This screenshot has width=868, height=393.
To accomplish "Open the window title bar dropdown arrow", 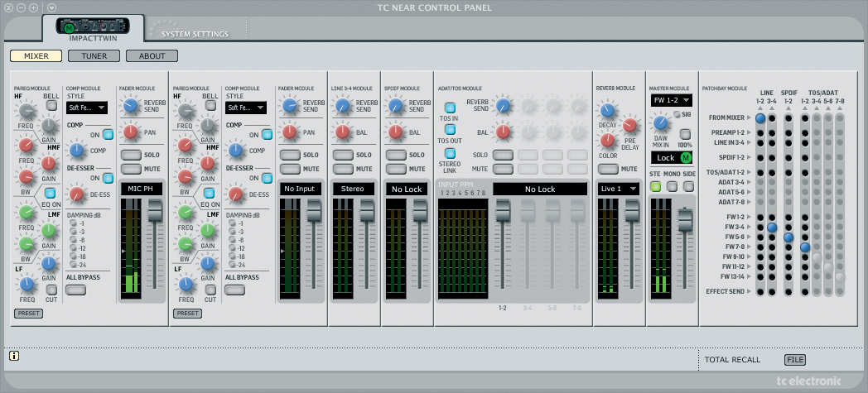I will click(x=51, y=7).
